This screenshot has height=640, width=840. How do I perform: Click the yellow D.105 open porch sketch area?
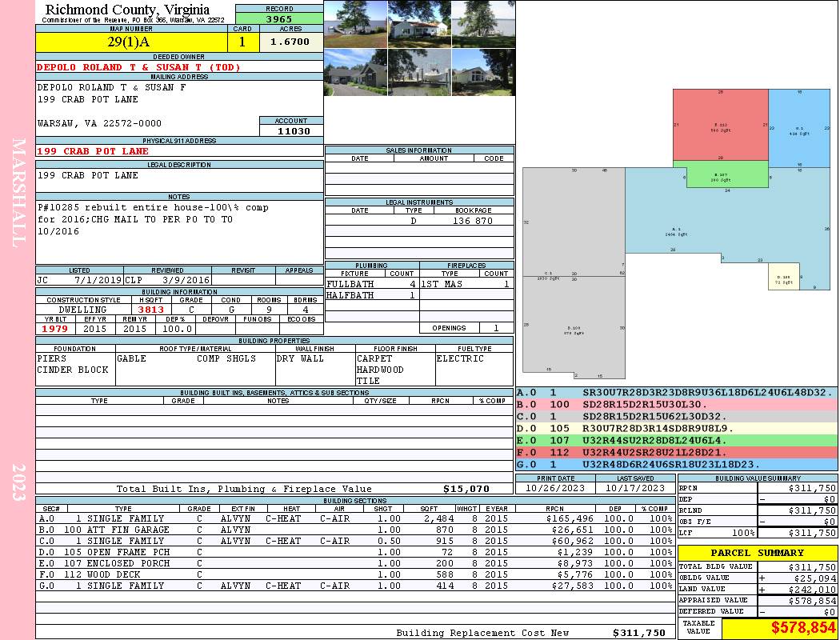[784, 276]
